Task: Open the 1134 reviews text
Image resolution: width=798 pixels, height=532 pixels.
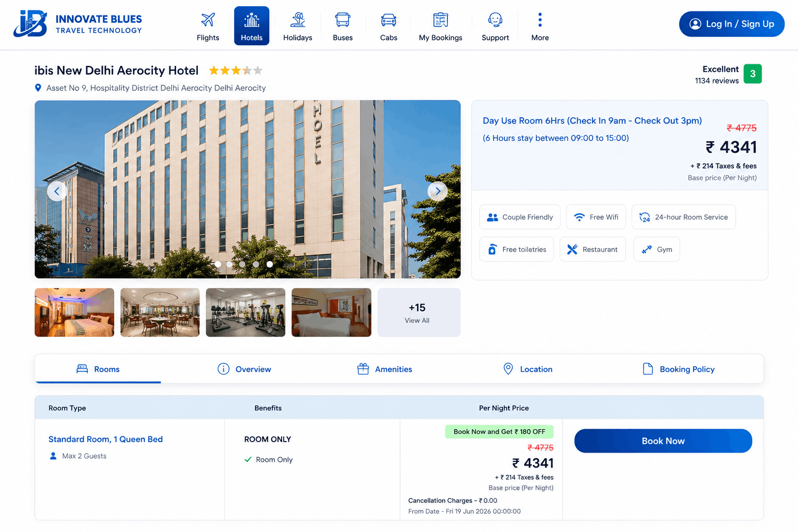Action: (716, 81)
